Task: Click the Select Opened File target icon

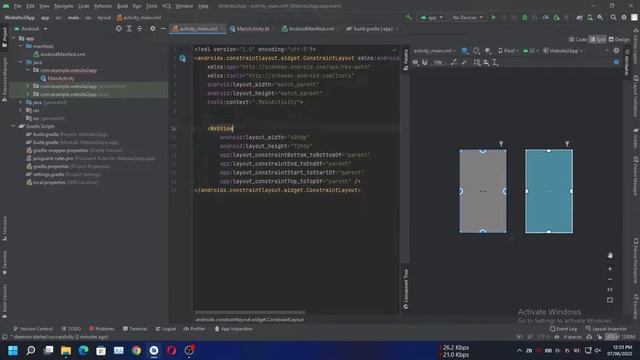Action: pos(119,29)
